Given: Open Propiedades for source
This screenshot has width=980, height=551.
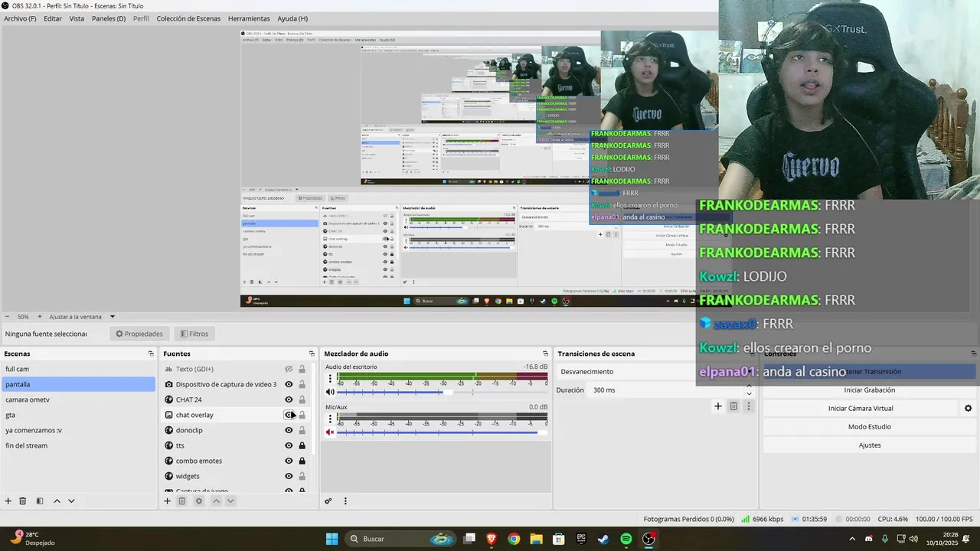Looking at the screenshot, I should pyautogui.click(x=139, y=334).
